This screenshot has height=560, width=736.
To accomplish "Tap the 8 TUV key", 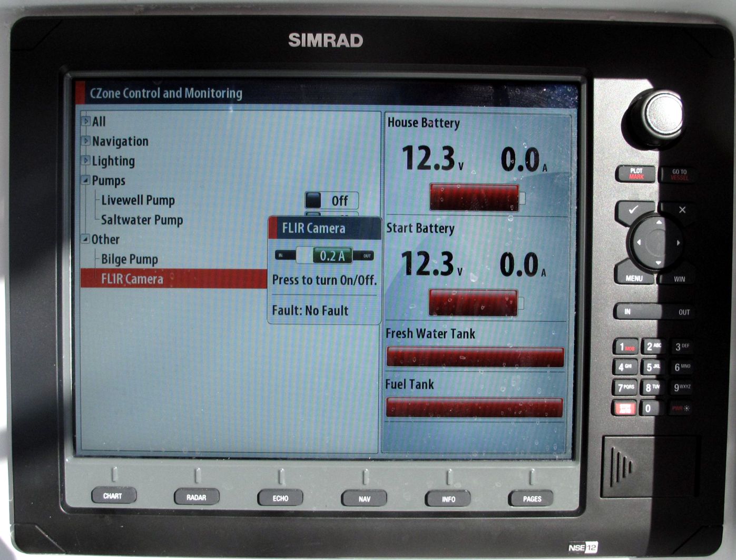I will click(653, 388).
